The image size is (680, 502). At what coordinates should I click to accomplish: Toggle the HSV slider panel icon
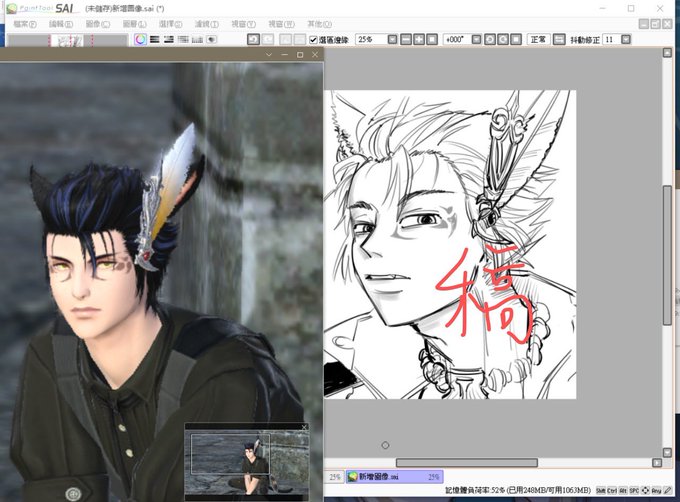click(169, 39)
